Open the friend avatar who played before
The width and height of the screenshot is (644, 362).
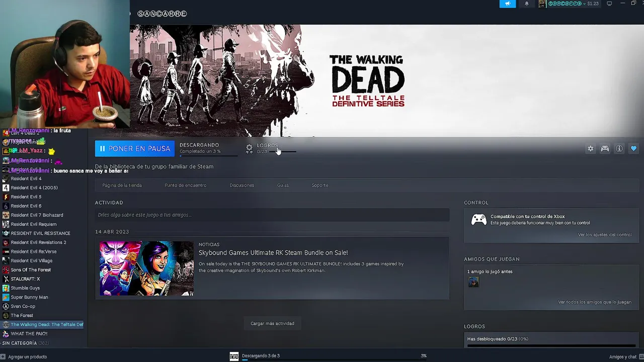[x=473, y=282]
